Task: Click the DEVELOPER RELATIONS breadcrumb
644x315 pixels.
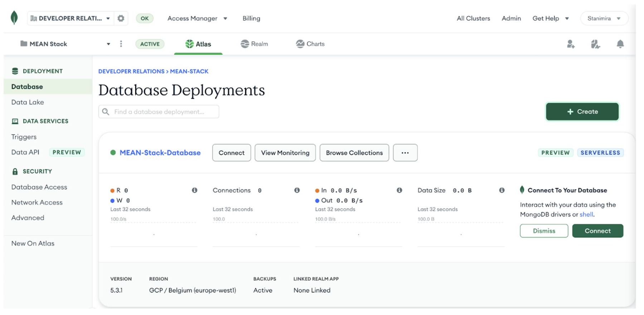Action: [131, 72]
